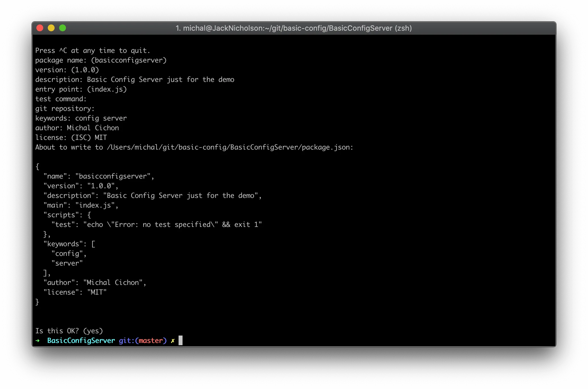Viewport: 588px width, 389px height.
Task: Click 'license: (ISC) MIT' line
Action: (71, 138)
